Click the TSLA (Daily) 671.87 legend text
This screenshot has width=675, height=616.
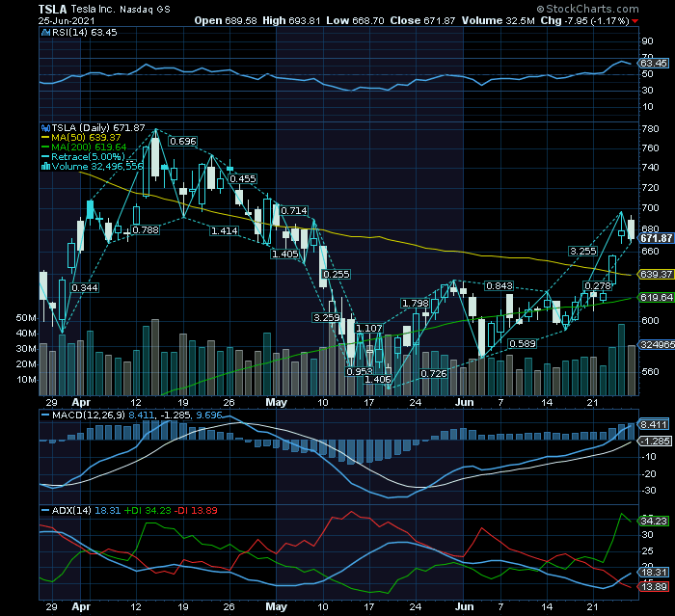[98, 128]
